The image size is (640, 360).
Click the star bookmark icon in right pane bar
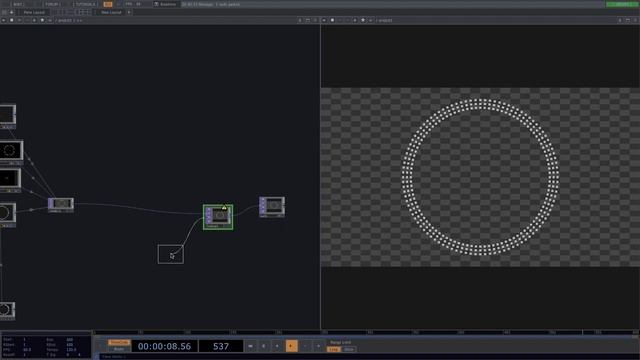363,20
